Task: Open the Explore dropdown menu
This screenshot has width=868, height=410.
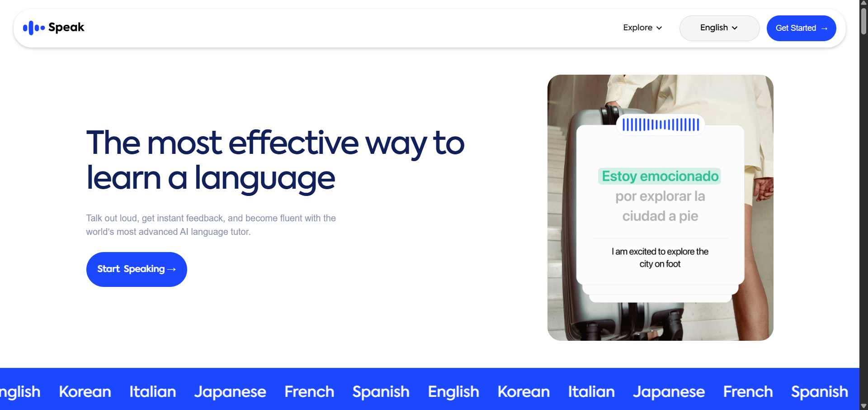Action: pos(642,28)
